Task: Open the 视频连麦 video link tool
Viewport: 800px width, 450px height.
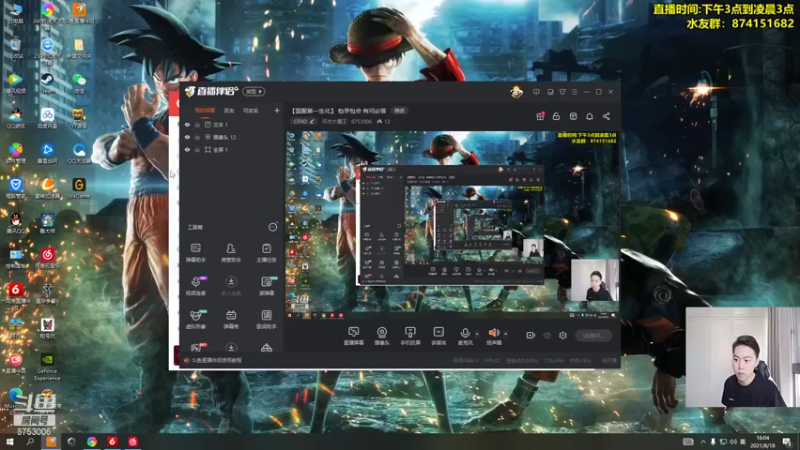Action: click(x=196, y=286)
